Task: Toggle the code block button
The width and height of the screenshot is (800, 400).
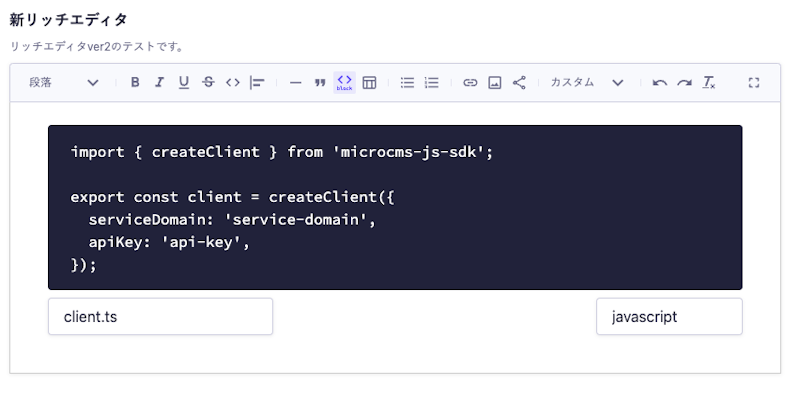Action: (344, 83)
